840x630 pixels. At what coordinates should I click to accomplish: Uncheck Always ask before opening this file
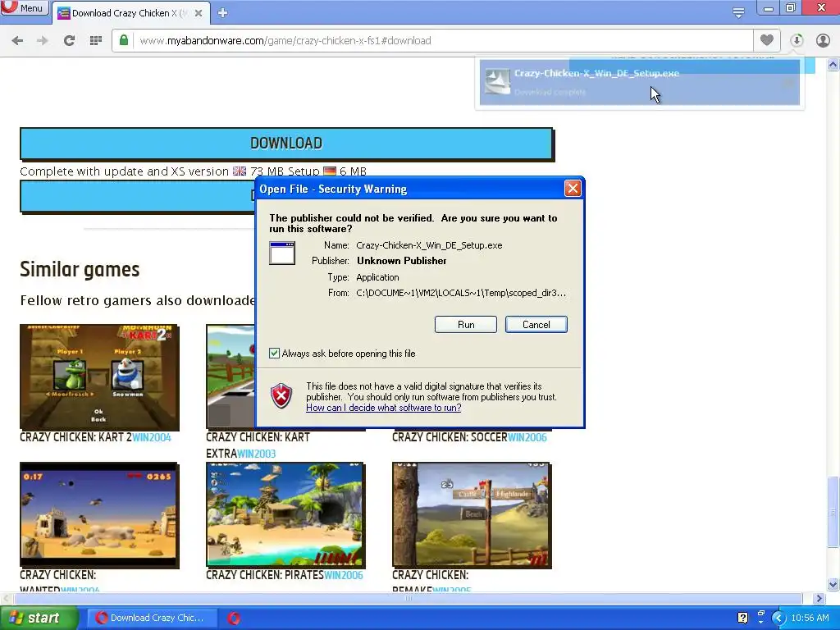click(274, 354)
